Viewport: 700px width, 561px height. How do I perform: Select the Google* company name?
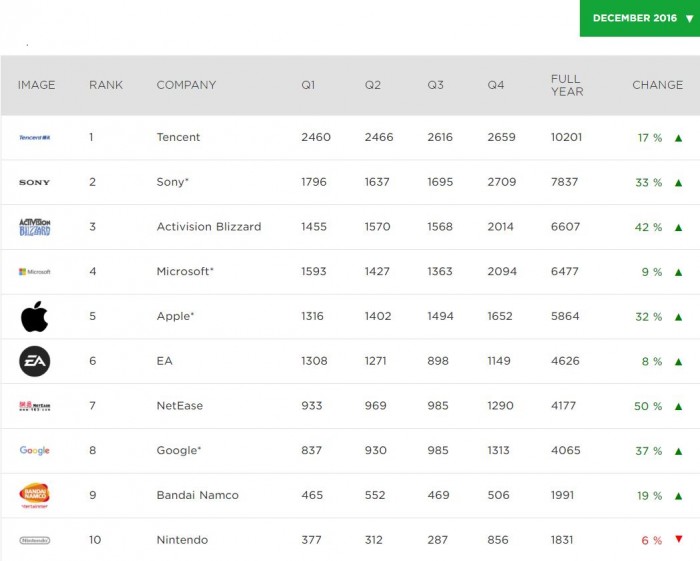179,450
